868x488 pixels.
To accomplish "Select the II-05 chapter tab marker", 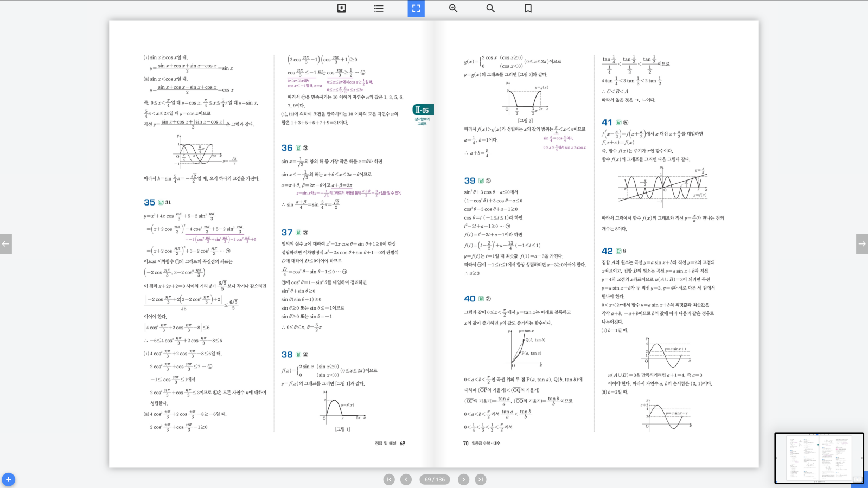I will (x=423, y=110).
